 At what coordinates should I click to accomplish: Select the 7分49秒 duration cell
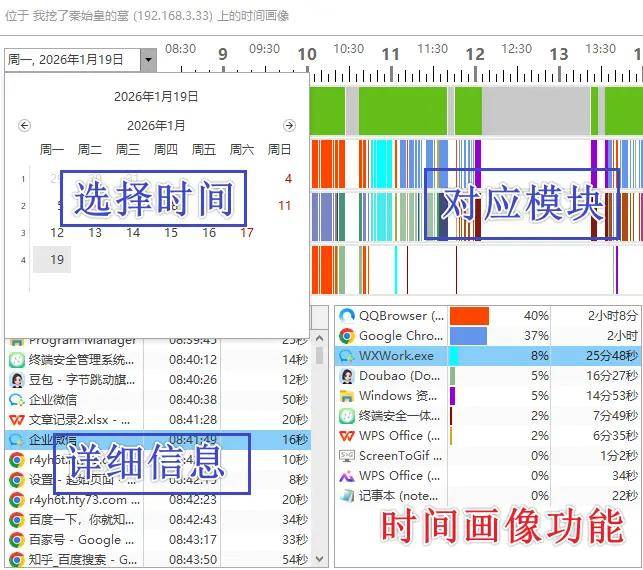[x=615, y=416]
